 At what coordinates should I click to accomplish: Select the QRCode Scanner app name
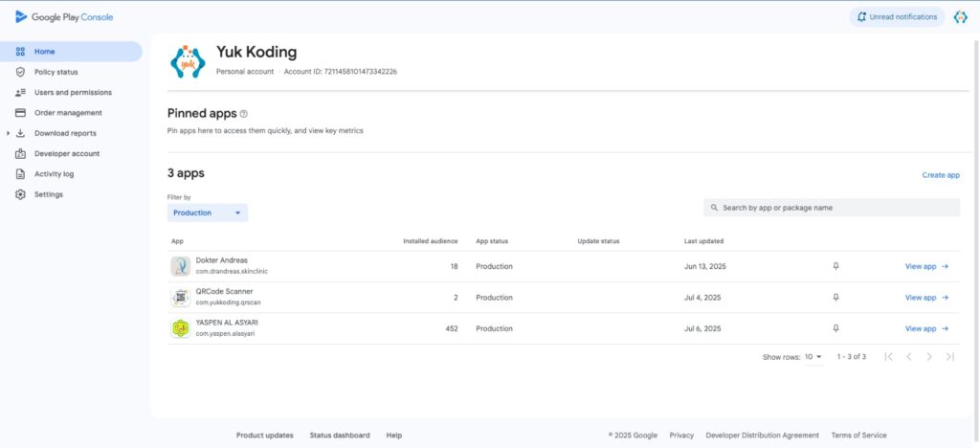point(224,292)
